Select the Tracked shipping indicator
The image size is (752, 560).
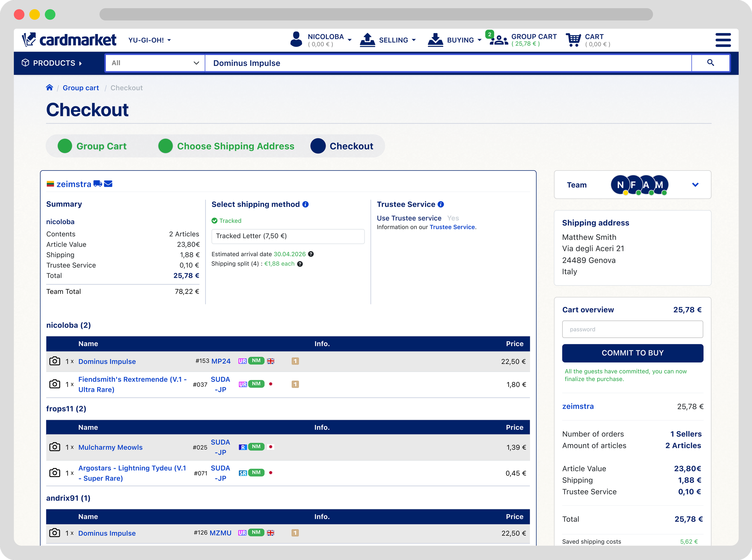(x=227, y=221)
